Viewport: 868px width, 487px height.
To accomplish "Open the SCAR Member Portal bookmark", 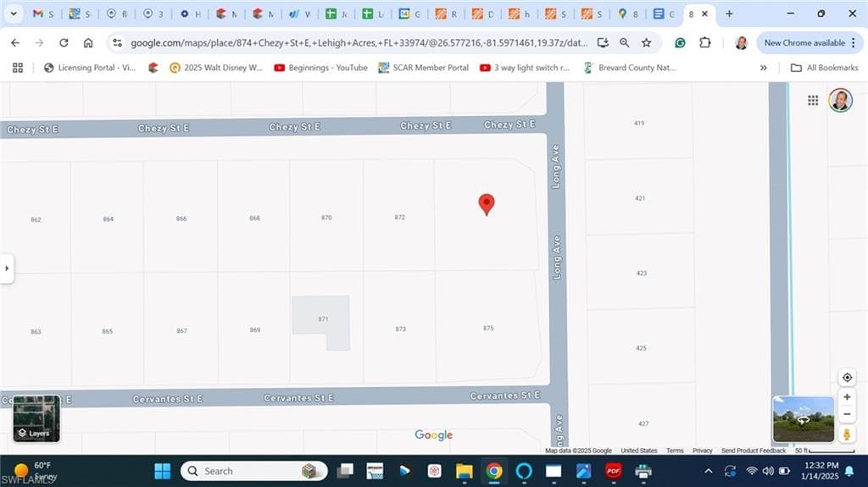I will pos(423,68).
